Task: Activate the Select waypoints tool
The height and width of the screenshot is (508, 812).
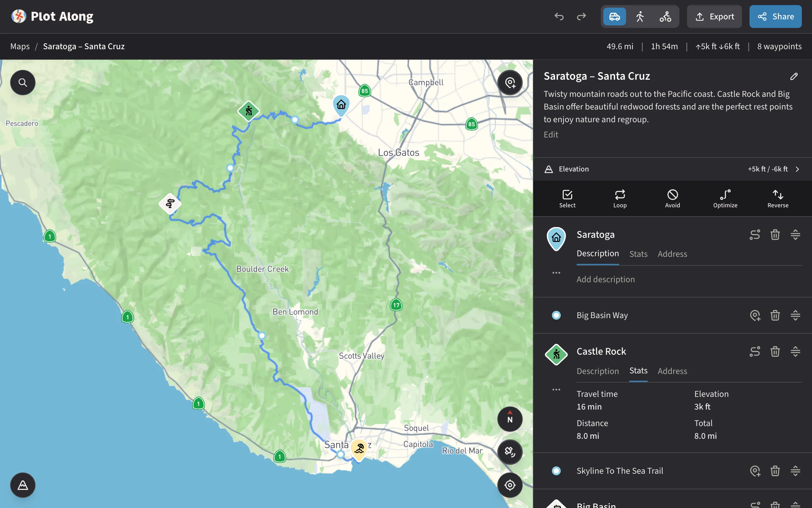Action: click(x=567, y=198)
